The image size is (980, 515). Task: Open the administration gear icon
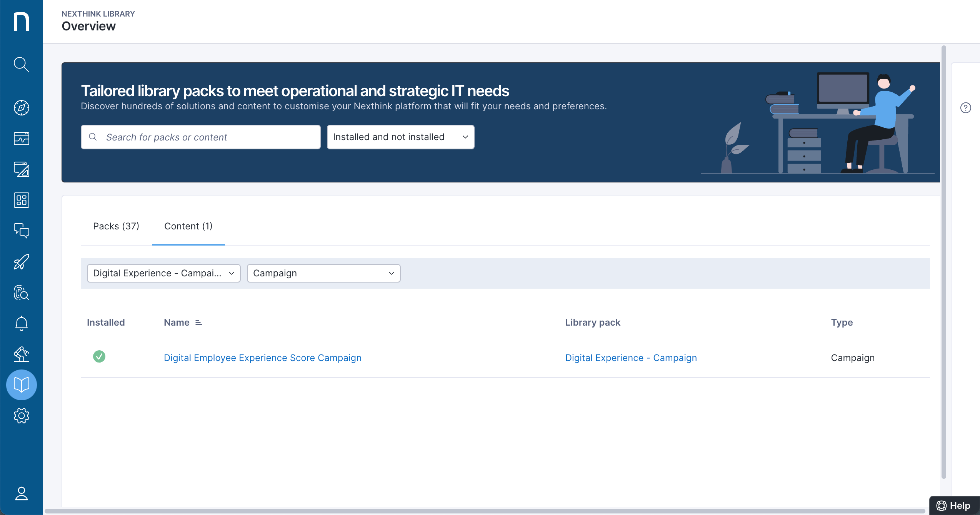tap(21, 416)
